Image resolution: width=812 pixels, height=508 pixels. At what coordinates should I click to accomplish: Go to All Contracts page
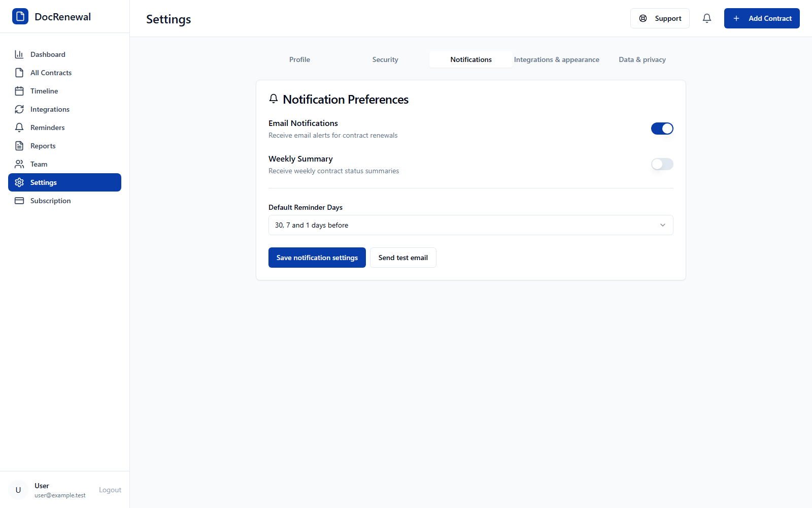[x=64, y=73]
